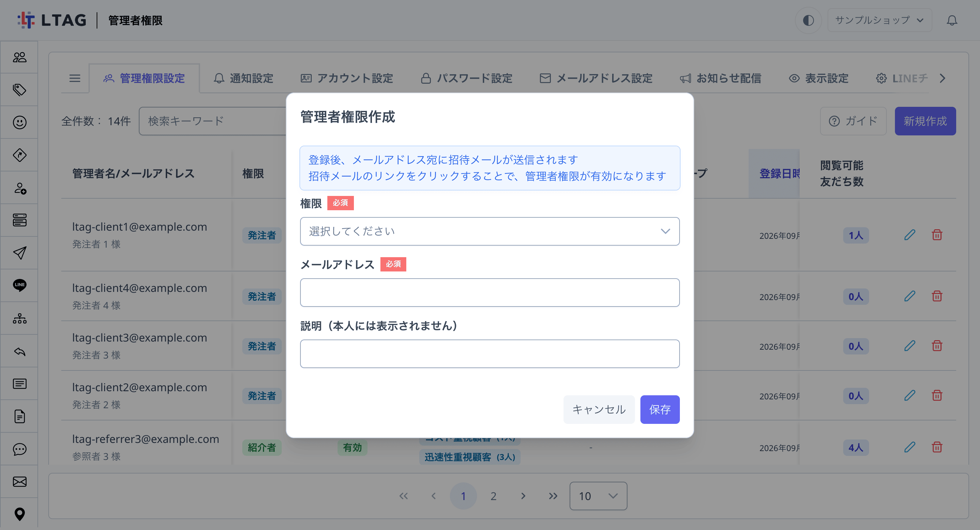Image resolution: width=980 pixels, height=530 pixels.
Task: Switch to 表示設定 tab
Action: [819, 78]
